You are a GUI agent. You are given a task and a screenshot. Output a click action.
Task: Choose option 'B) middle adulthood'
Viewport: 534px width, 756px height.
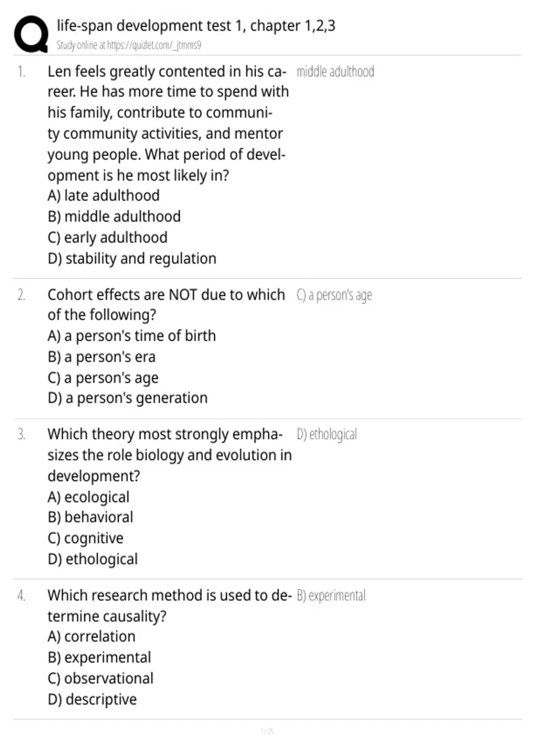pos(114,217)
